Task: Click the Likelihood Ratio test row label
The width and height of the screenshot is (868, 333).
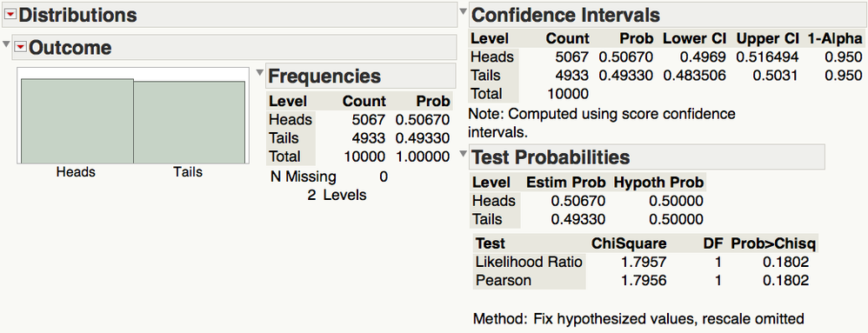Action: coord(529,262)
